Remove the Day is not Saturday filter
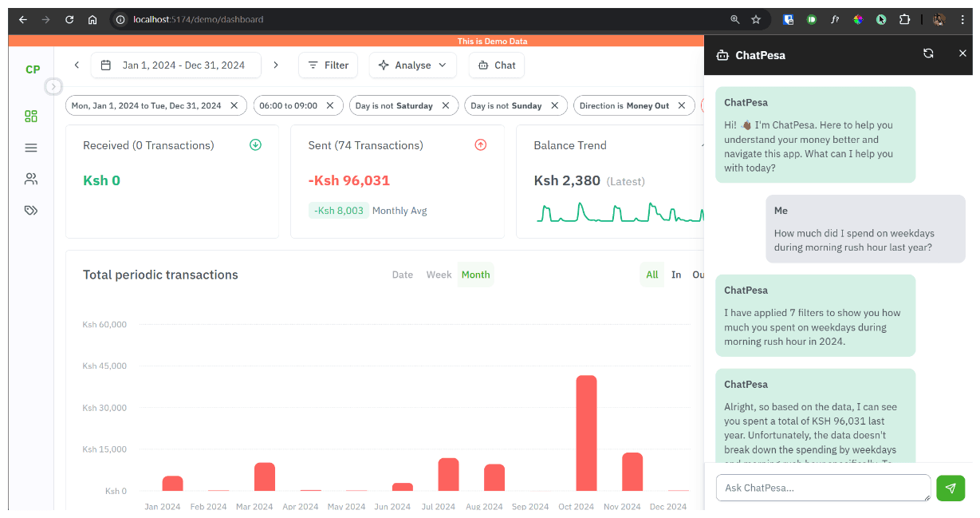 point(446,105)
